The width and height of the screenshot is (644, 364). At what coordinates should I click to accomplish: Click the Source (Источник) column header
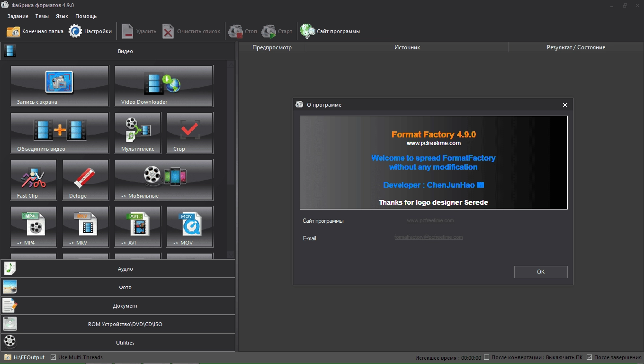[407, 47]
